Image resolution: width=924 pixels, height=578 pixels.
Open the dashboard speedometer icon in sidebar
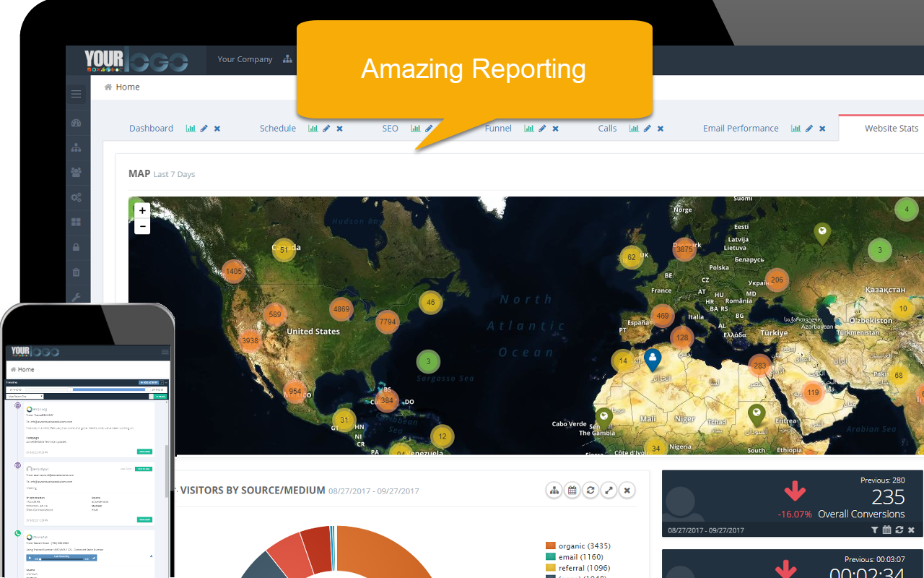click(77, 122)
